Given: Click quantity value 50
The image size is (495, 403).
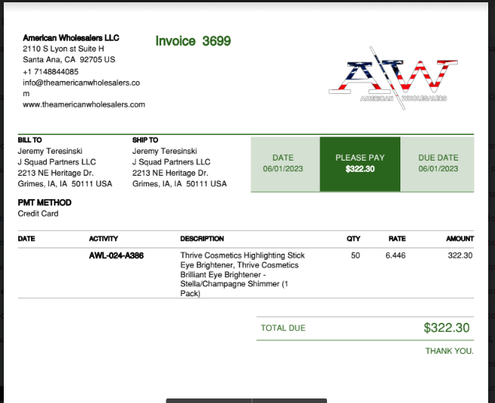Looking at the screenshot, I should (355, 256).
